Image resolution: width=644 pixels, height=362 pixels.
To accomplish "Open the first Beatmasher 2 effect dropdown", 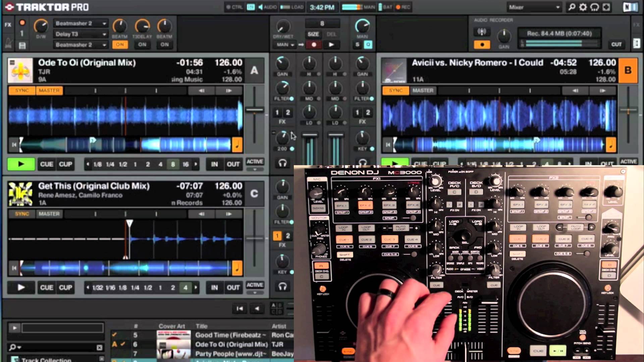I will point(80,23).
